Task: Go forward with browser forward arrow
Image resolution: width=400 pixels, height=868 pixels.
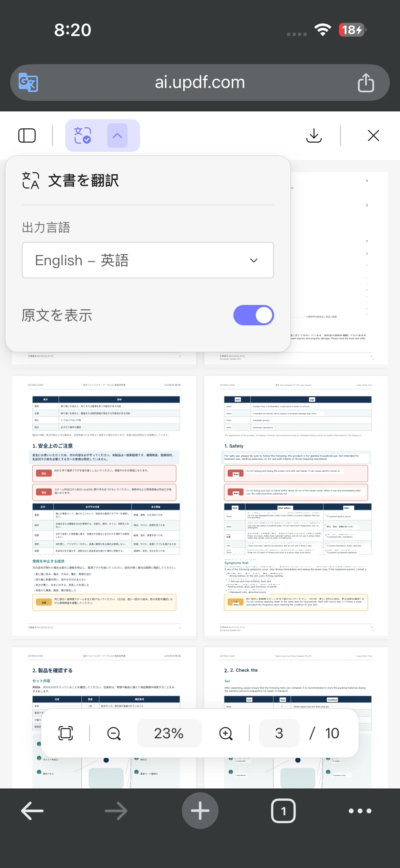Action: pyautogui.click(x=116, y=811)
